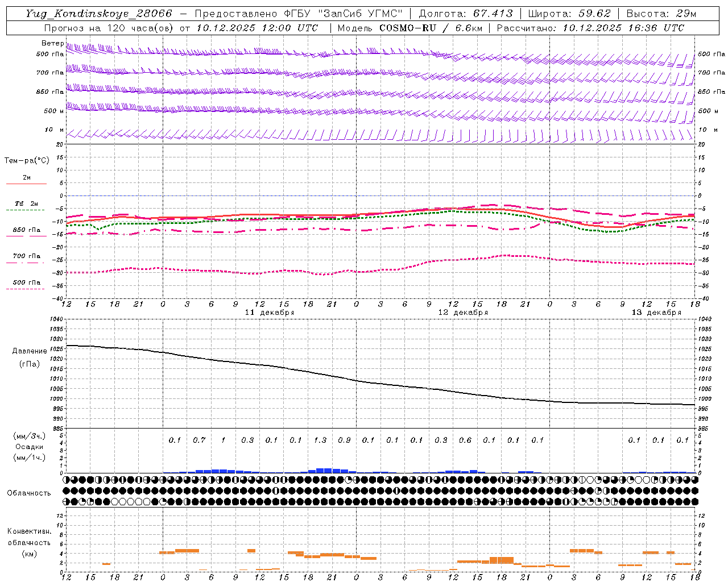
Task: Click the Осадки panel label
Action: [30, 447]
